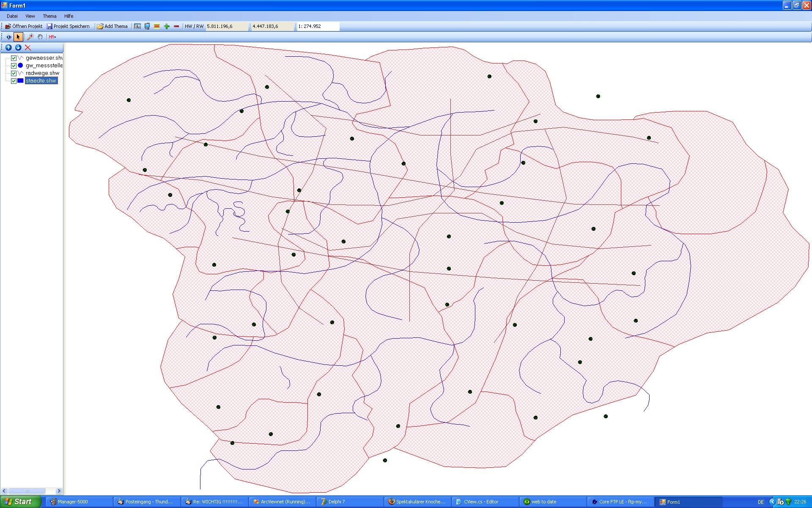
Task: Open the Datei menu
Action: click(x=12, y=16)
